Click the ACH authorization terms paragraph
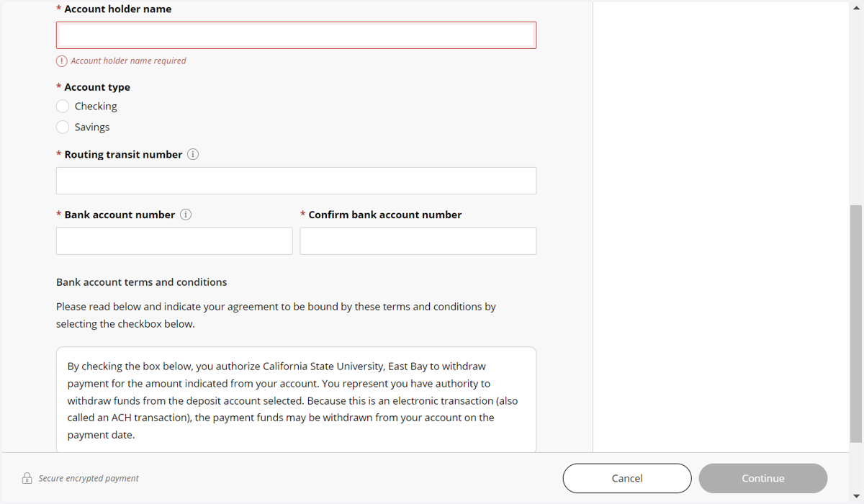864x504 pixels. tap(292, 400)
